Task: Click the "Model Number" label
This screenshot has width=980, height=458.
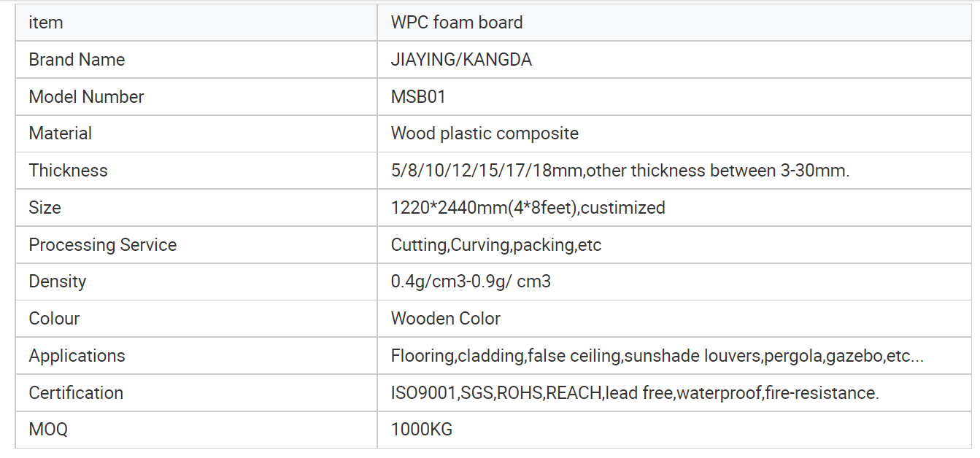Action: 86,97
